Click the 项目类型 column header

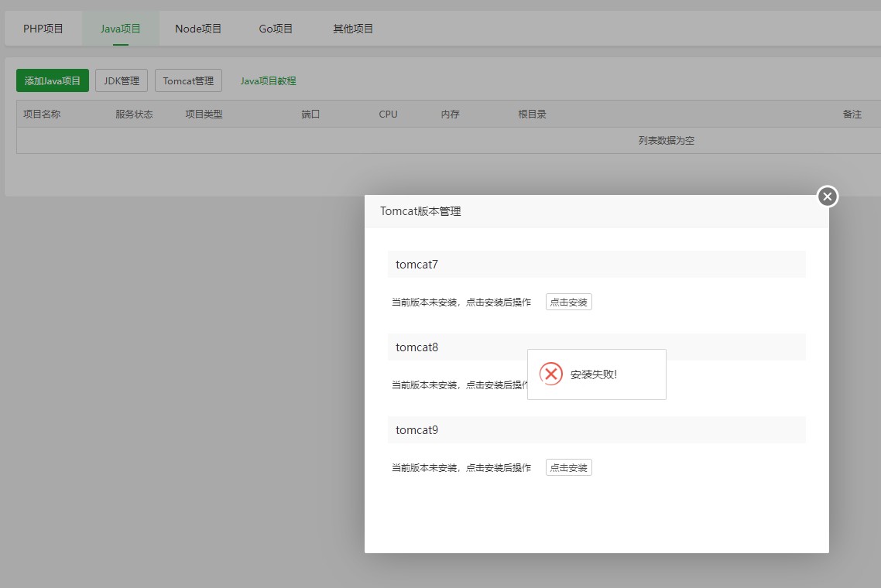click(x=204, y=114)
